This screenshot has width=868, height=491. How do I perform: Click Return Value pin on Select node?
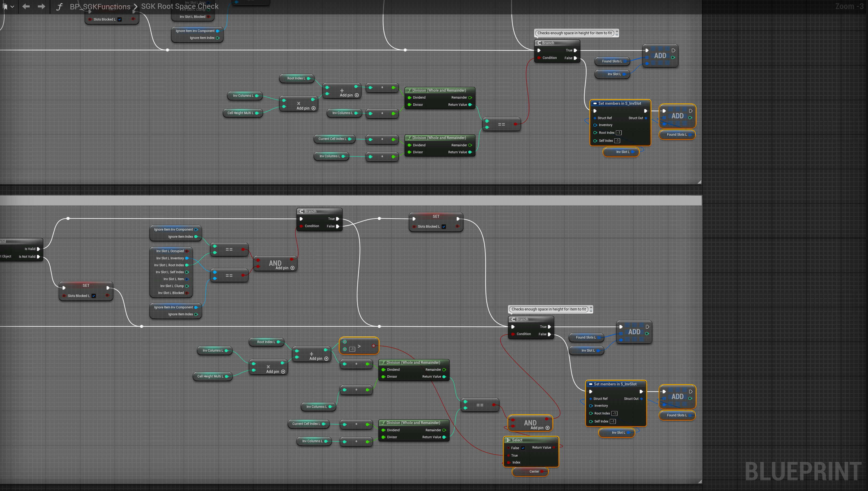coord(554,448)
